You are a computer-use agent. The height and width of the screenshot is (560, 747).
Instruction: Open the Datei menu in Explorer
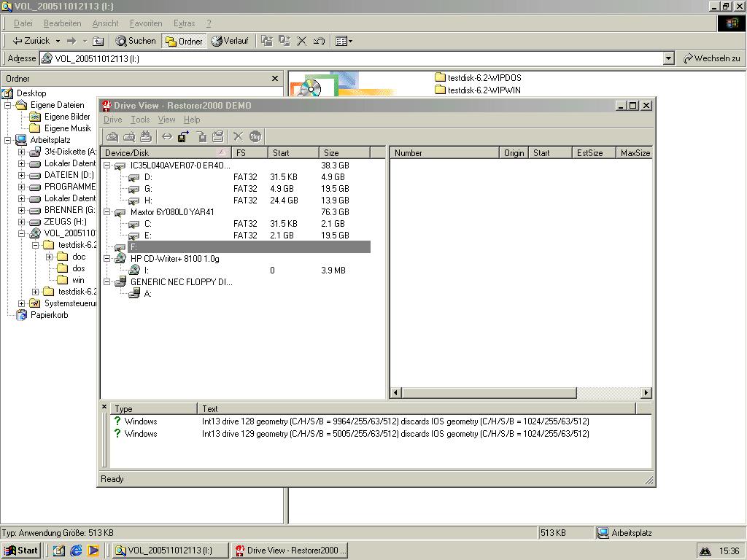[x=23, y=23]
